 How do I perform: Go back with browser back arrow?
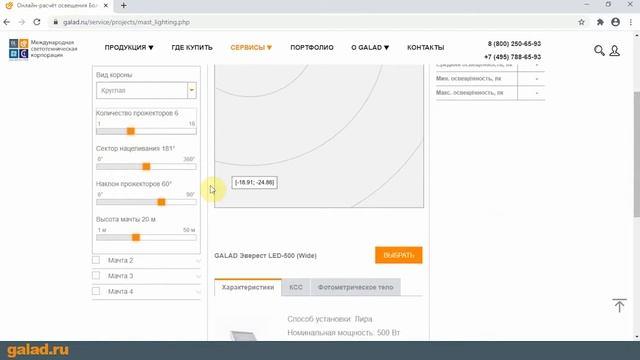[7, 22]
